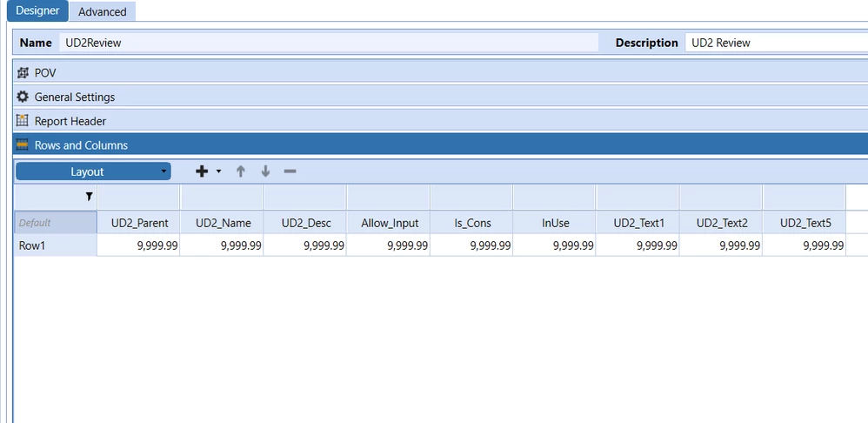This screenshot has width=868, height=423.
Task: Click the move down arrow icon
Action: point(266,171)
